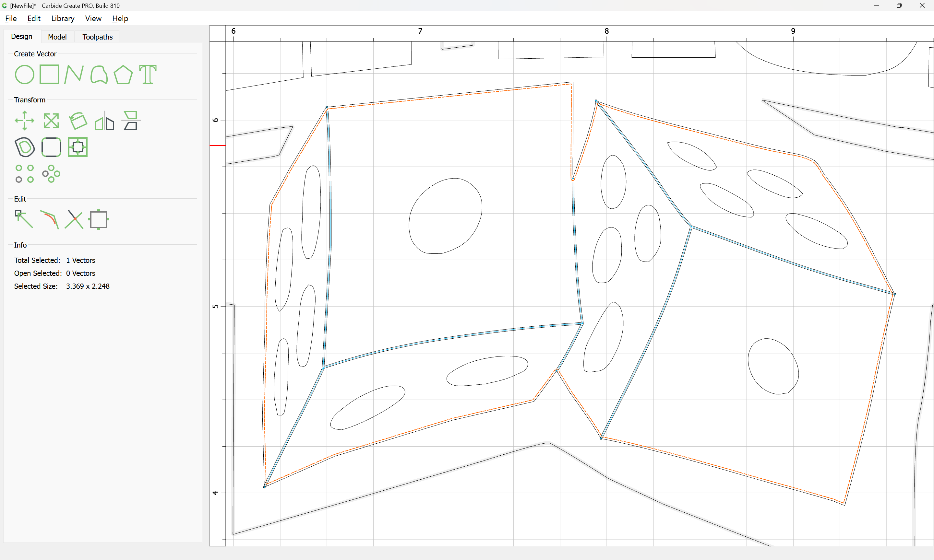Screen dimensions: 934x560
Task: Open the Job Setup stock tool
Action: 99,219
